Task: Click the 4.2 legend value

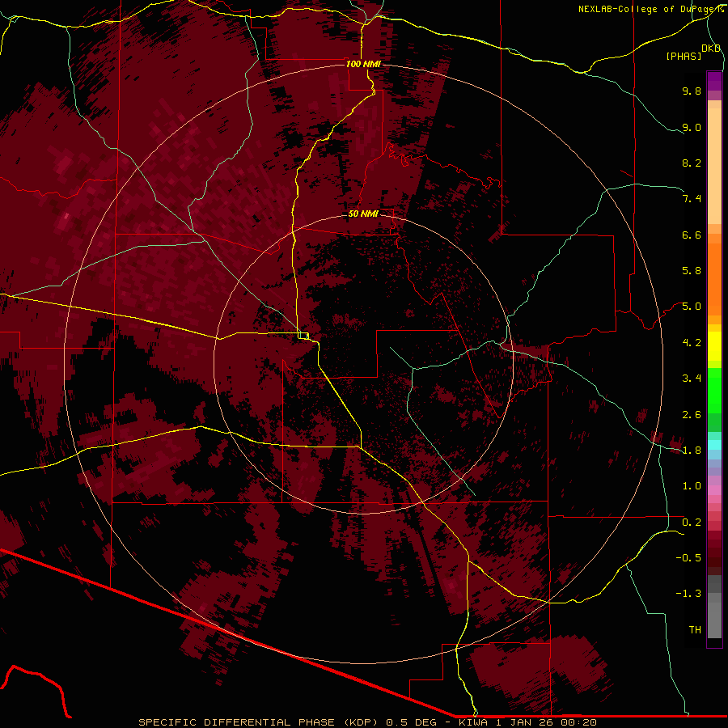Action: click(692, 343)
